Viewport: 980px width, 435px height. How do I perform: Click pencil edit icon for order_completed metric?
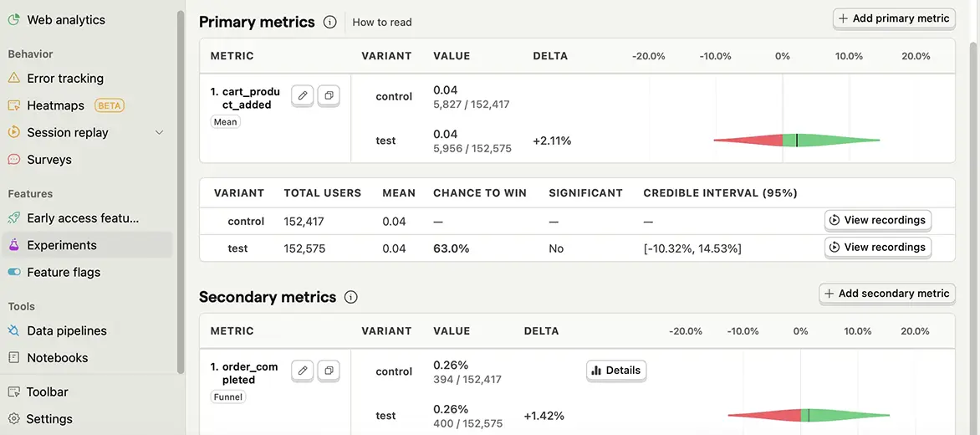pyautogui.click(x=303, y=371)
